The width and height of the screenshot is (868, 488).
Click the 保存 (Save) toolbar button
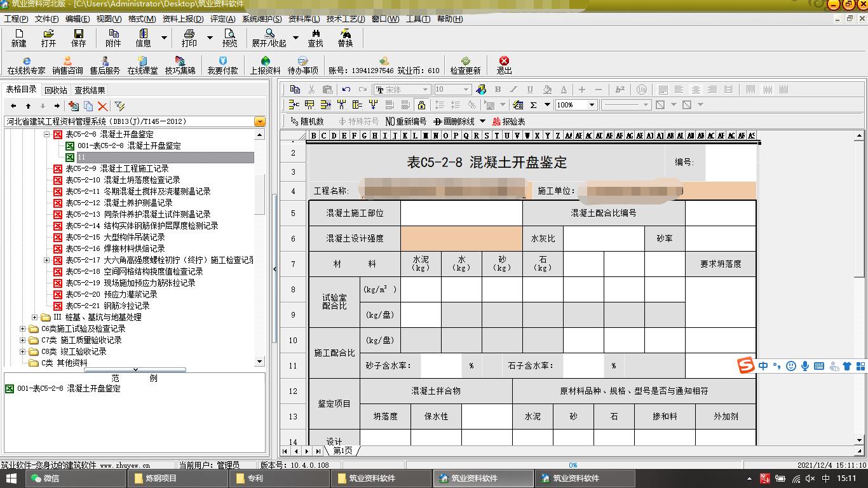(78, 38)
